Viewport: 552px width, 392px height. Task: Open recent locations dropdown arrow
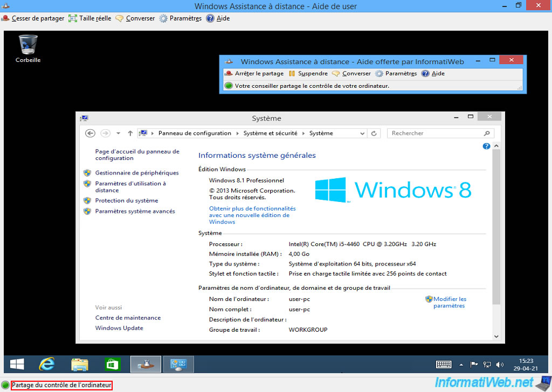[x=118, y=133]
